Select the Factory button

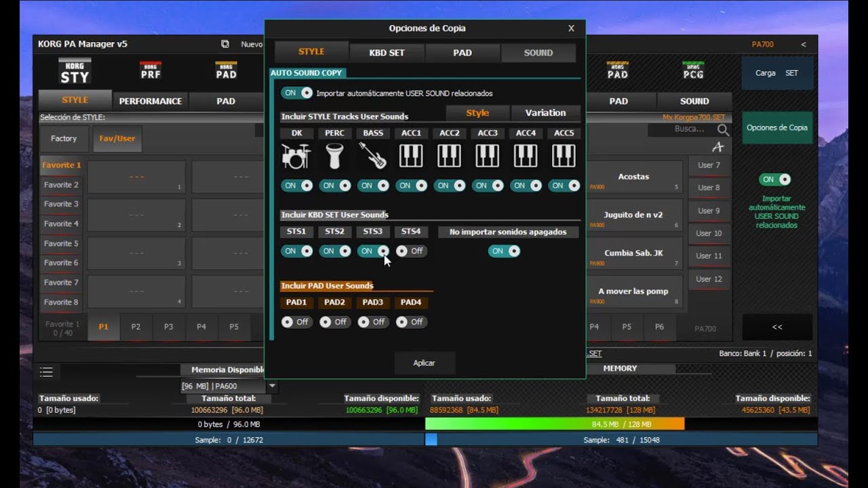64,138
